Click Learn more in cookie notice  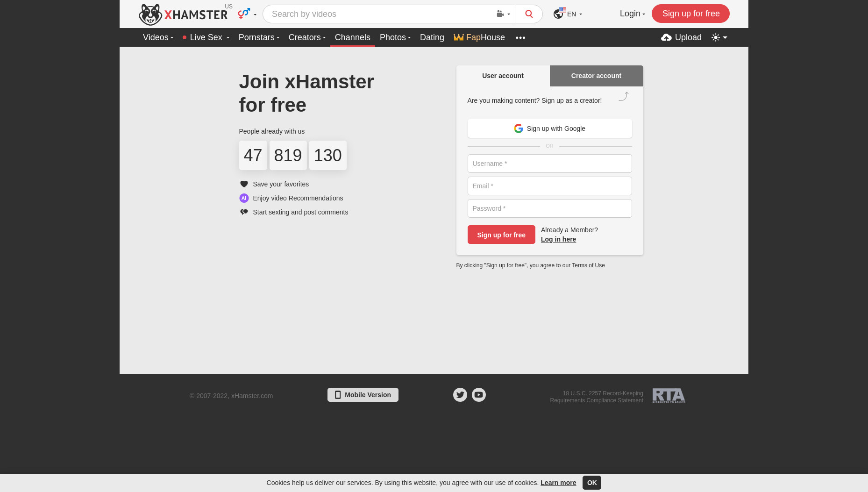click(x=558, y=483)
